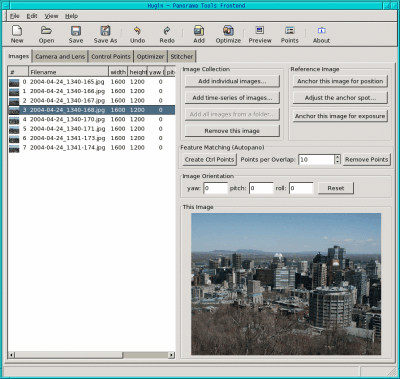Click the About toolbar icon
Screen dimensions: 400x379
tap(321, 30)
